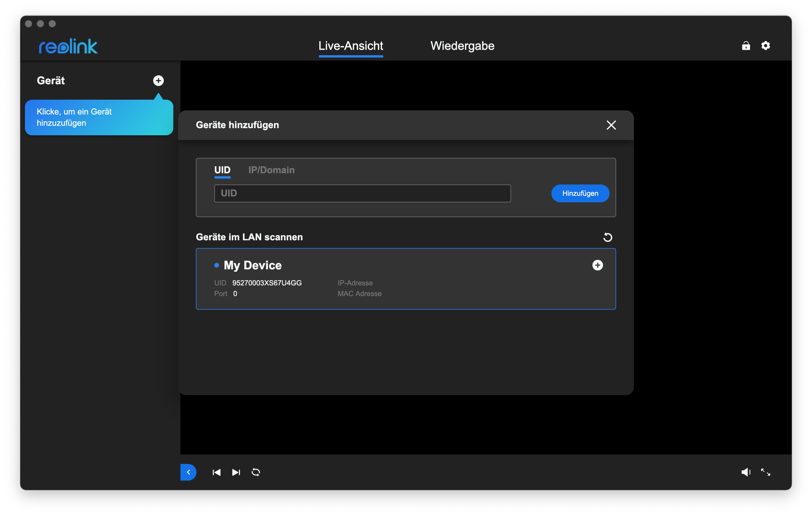The image size is (812, 515).
Task: Refresh the LAN scan for devices
Action: 607,237
